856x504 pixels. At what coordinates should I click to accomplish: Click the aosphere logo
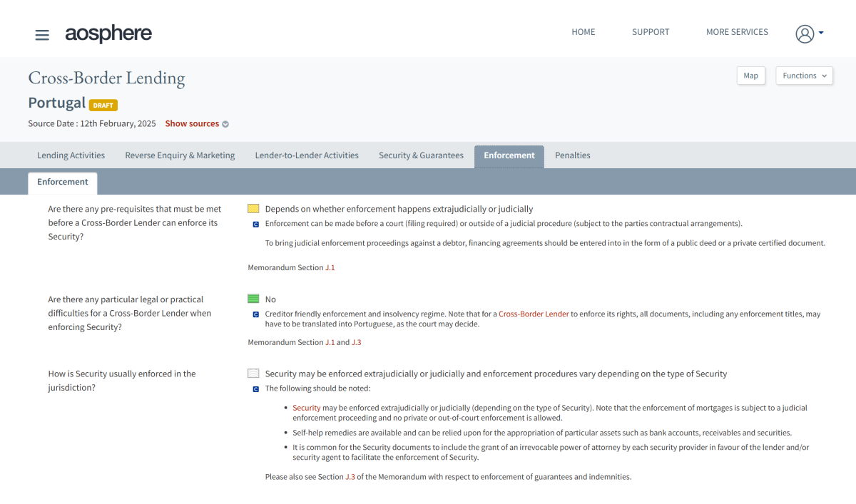[108, 34]
